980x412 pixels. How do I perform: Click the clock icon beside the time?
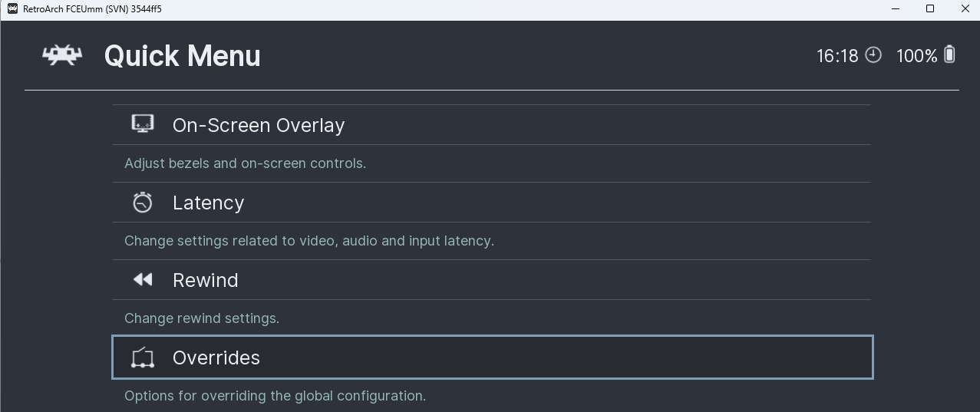[873, 55]
